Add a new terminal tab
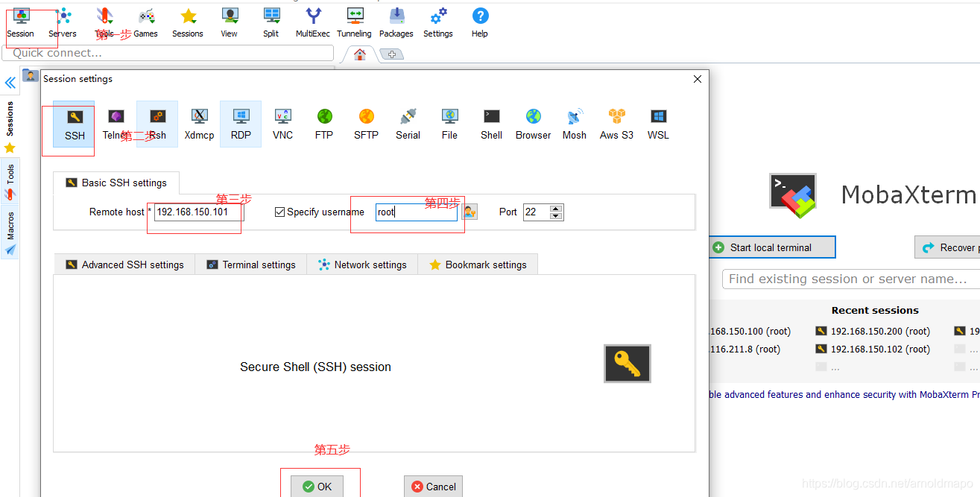Image resolution: width=980 pixels, height=497 pixels. (x=391, y=54)
